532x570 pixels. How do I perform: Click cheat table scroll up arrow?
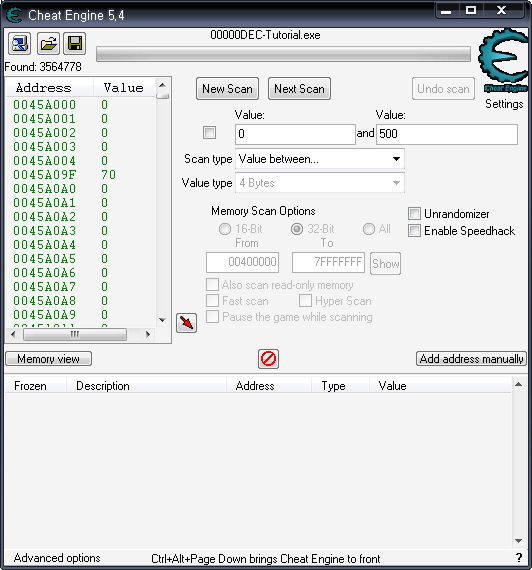click(519, 384)
